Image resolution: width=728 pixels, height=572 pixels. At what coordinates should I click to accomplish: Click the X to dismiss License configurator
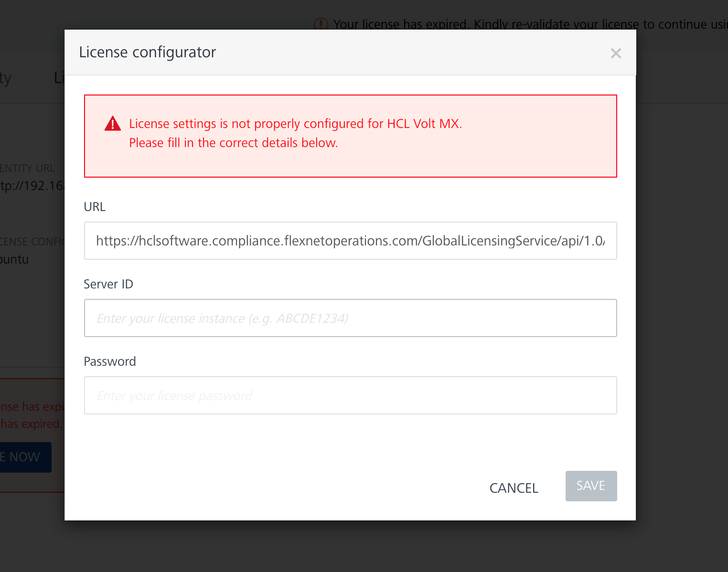[616, 53]
